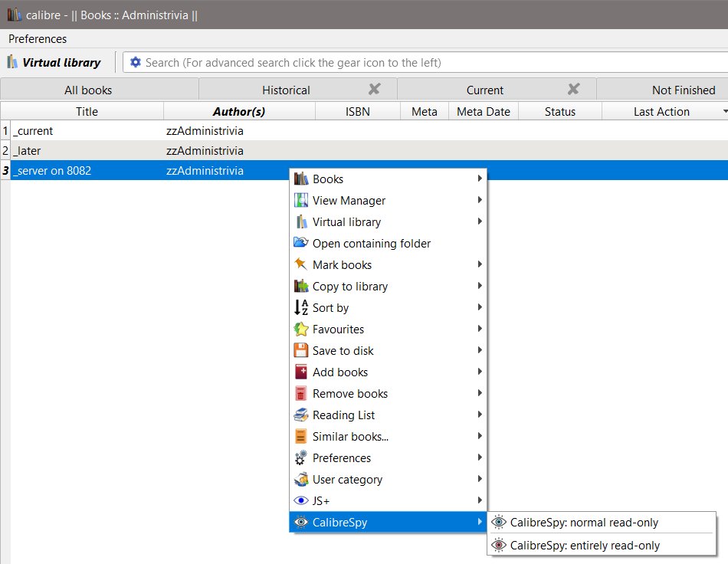The height and width of the screenshot is (564, 728).
Task: Click the Virtual library toolbar books icon
Action: [12, 62]
